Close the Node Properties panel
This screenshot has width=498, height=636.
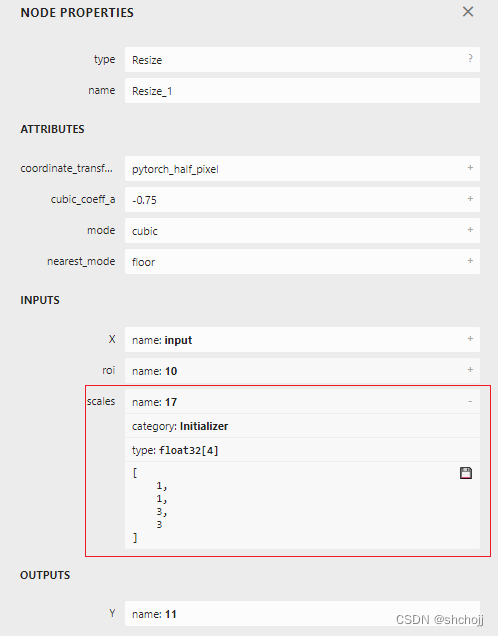click(x=468, y=12)
